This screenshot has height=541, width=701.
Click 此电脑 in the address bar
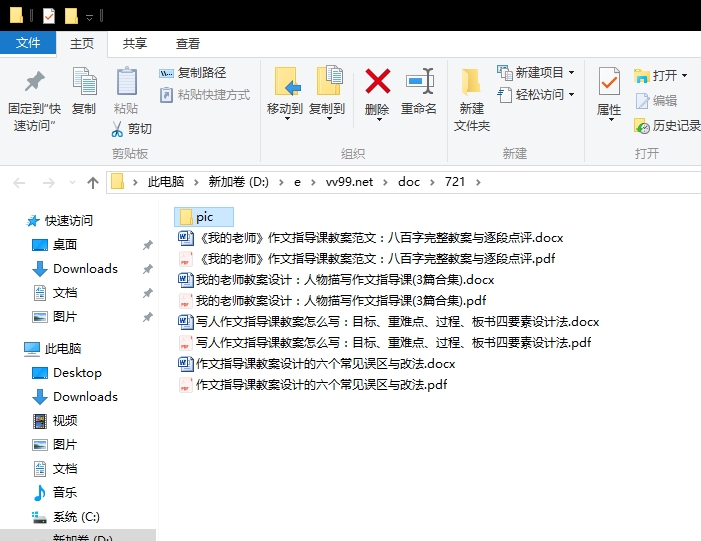coord(166,182)
